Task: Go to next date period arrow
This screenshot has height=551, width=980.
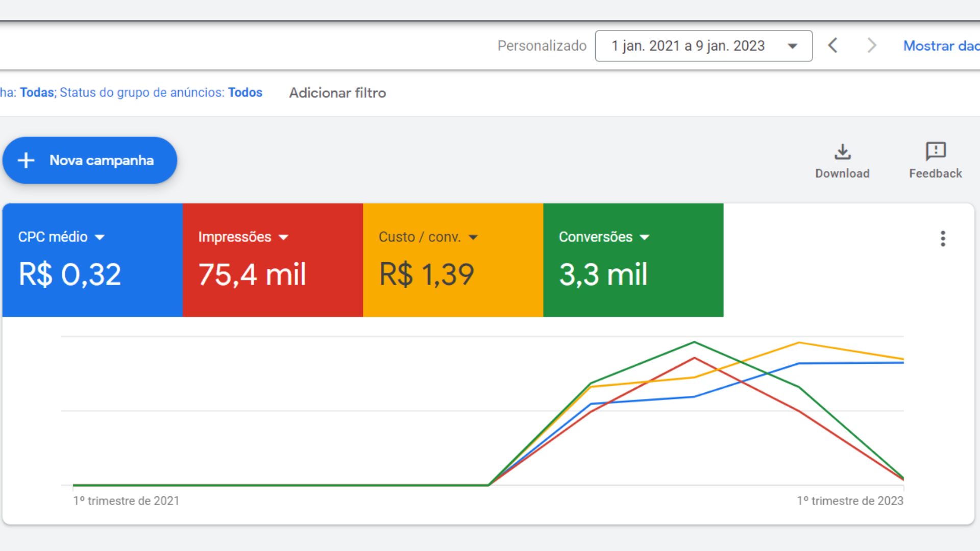Action: click(x=872, y=46)
